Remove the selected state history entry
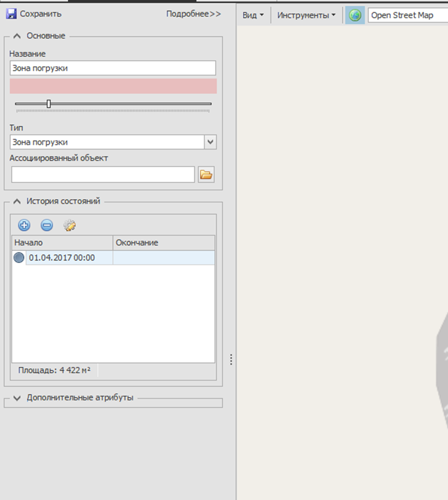Viewport: 448px width, 500px height. point(47,225)
